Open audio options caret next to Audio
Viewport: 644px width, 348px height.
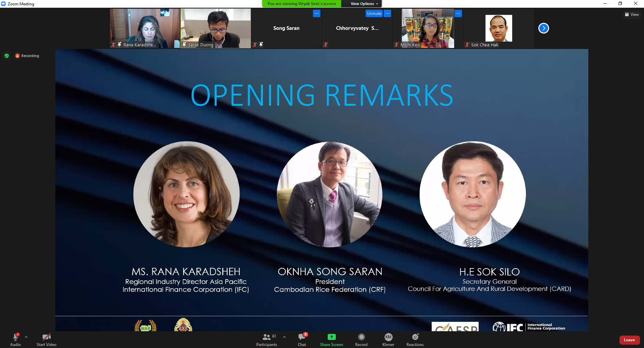tap(26, 337)
